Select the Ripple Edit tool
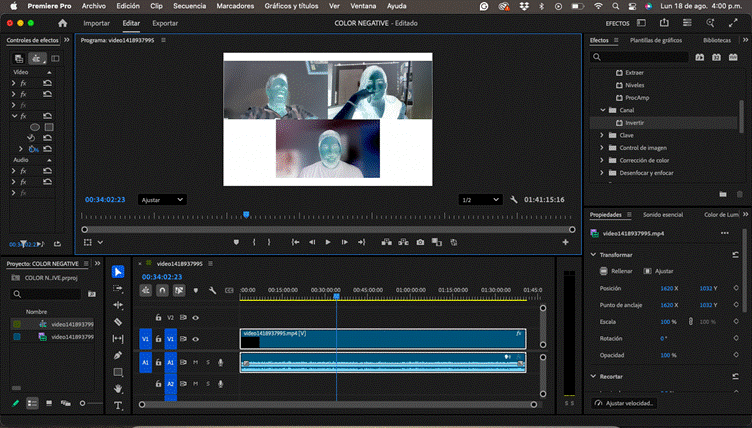752x428 pixels. click(118, 305)
